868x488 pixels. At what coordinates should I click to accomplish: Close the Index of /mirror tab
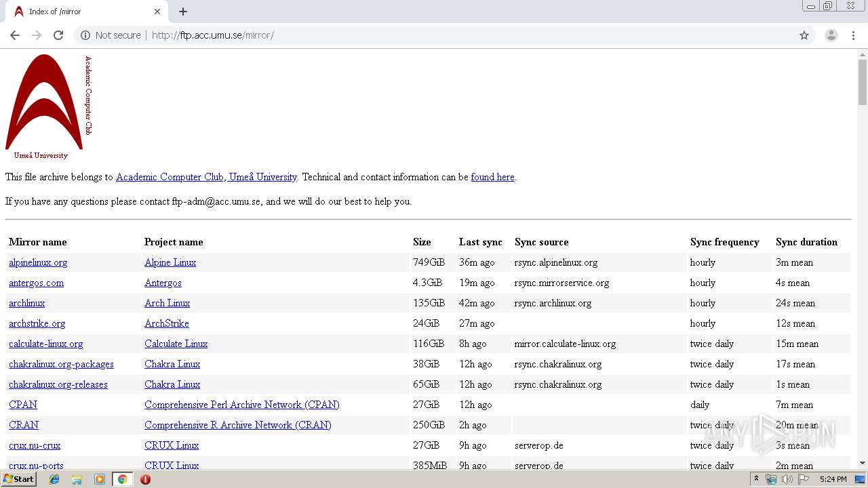(x=157, y=12)
